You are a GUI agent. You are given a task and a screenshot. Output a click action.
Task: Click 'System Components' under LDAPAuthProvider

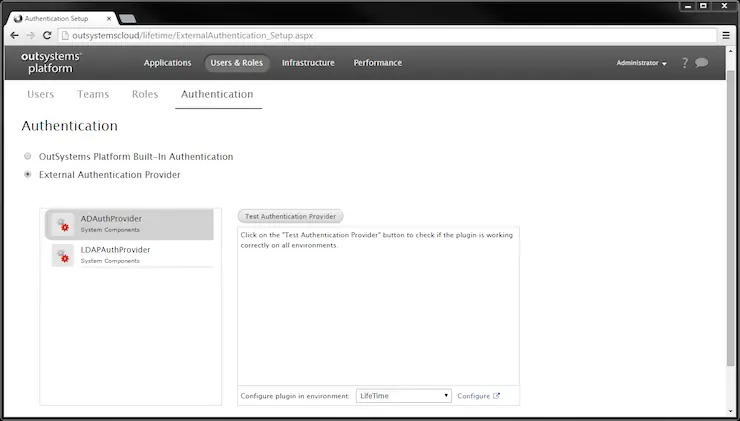point(110,261)
